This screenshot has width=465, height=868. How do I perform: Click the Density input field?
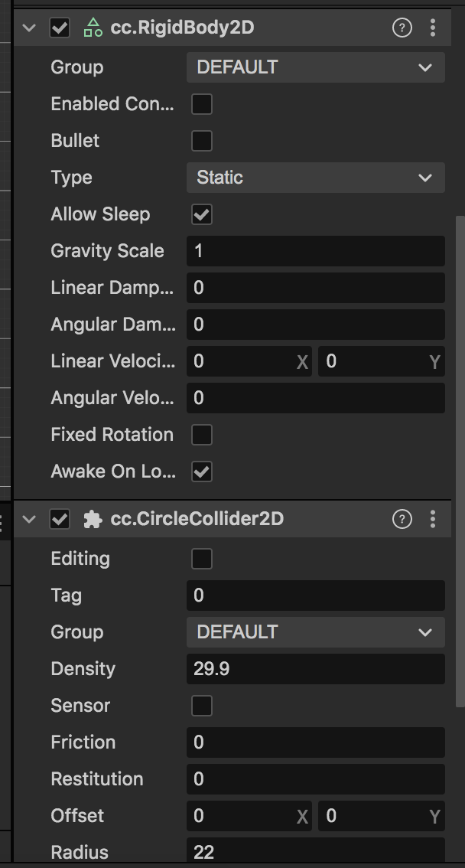[316, 669]
